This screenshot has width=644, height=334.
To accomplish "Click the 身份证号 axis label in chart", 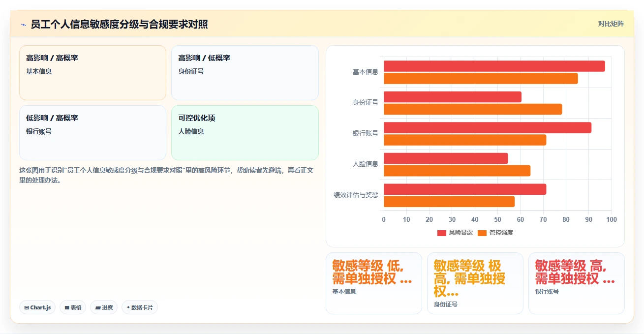I will (x=366, y=103).
